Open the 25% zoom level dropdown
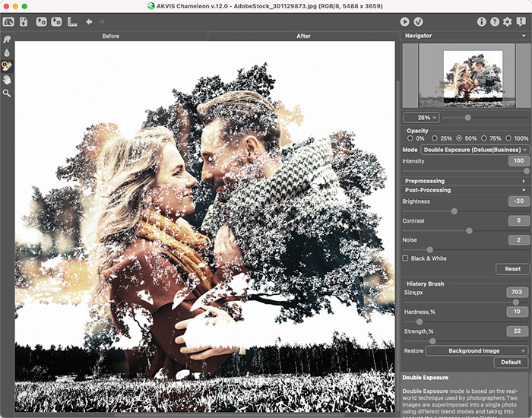This screenshot has width=532, height=418. point(420,117)
